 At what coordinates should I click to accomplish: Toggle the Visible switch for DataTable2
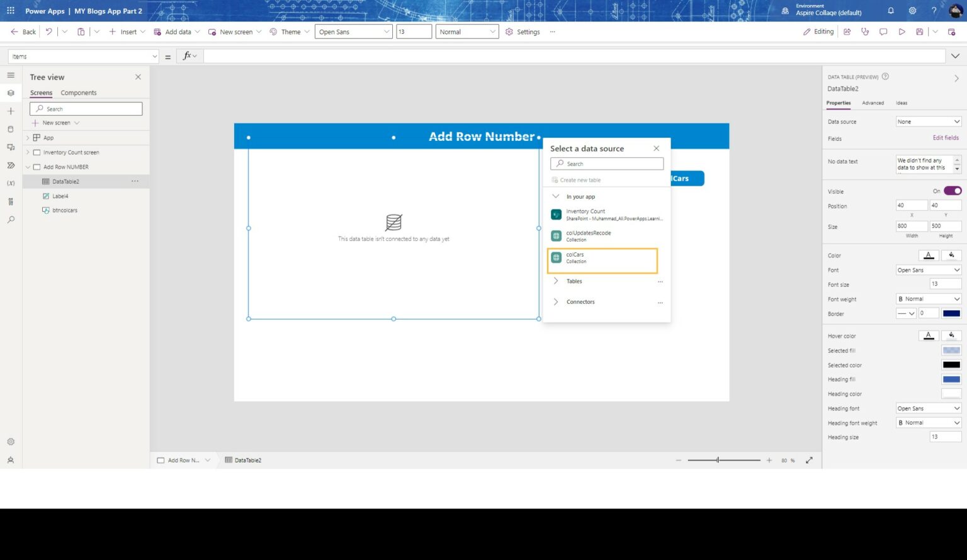[951, 191]
